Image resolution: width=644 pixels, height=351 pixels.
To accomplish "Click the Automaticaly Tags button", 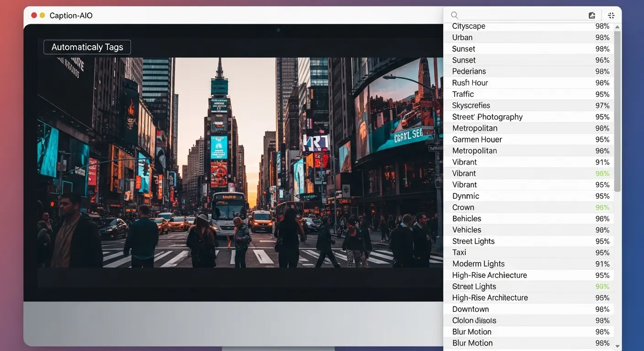I will (x=87, y=47).
